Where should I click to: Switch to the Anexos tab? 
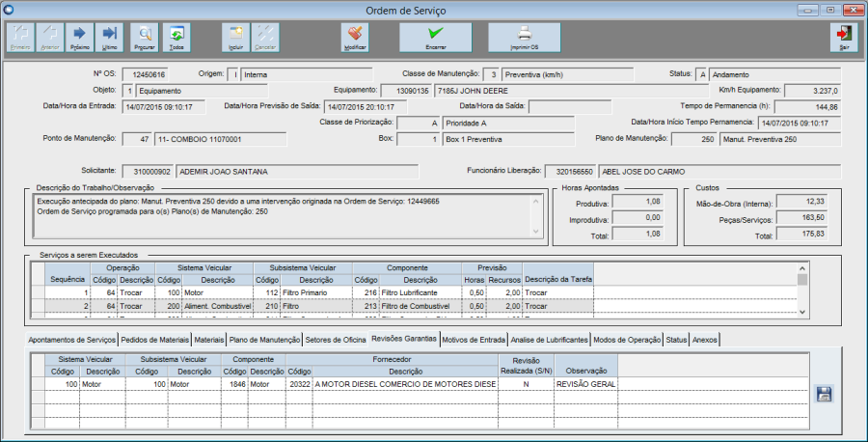[x=705, y=340]
